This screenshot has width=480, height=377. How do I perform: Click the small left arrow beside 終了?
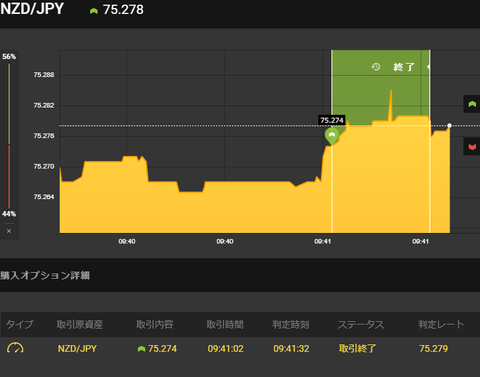[428, 67]
